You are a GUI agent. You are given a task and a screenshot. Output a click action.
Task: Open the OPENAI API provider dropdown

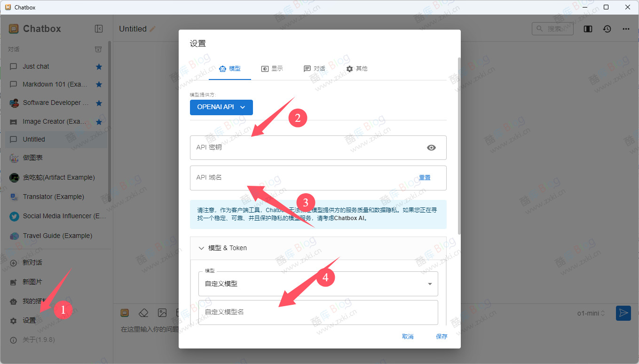point(221,107)
